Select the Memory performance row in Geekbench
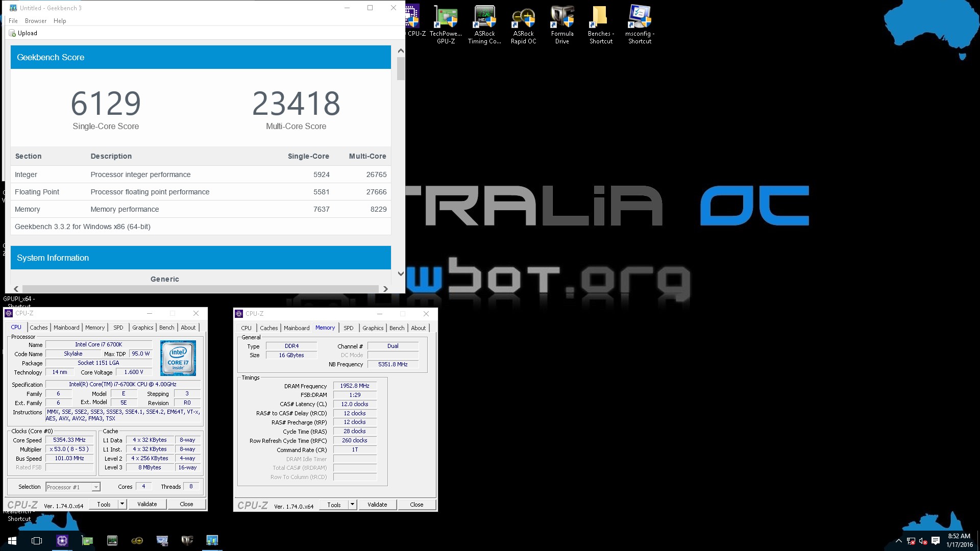Screen dimensions: 980x551 [201, 209]
